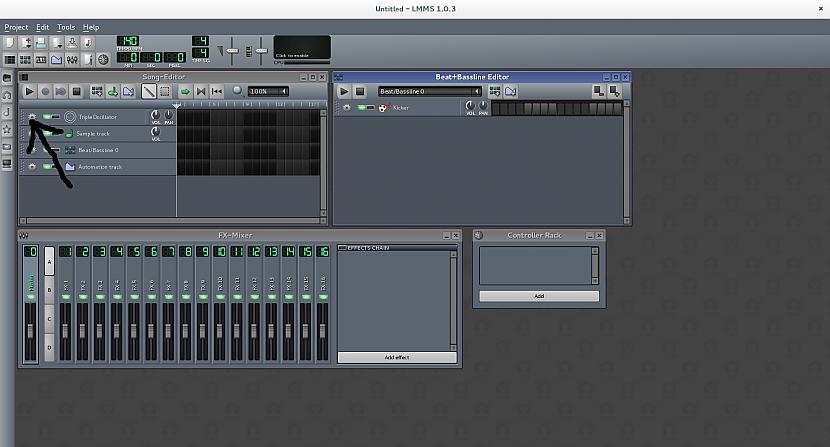The width and height of the screenshot is (830, 447).
Task: Mute the TripleOscillator track
Action: coord(47,117)
